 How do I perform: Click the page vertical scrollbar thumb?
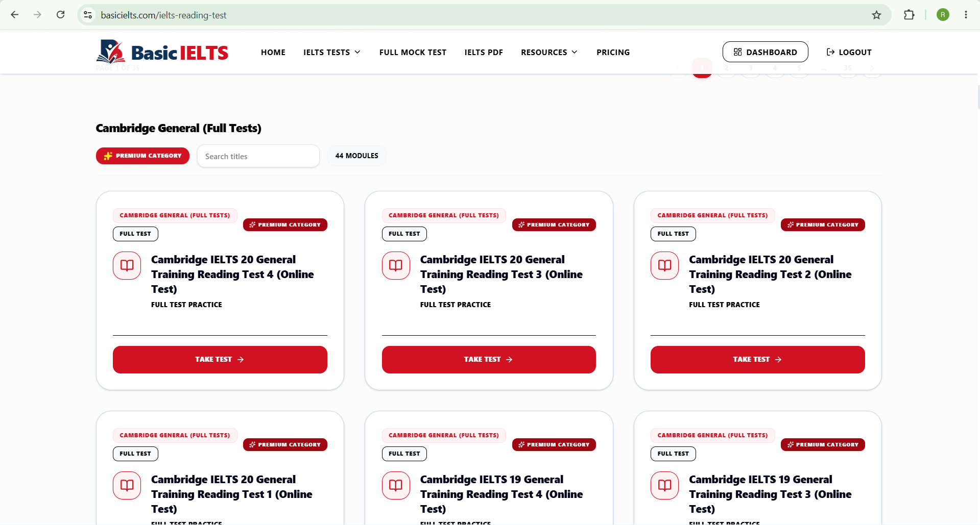(x=978, y=97)
